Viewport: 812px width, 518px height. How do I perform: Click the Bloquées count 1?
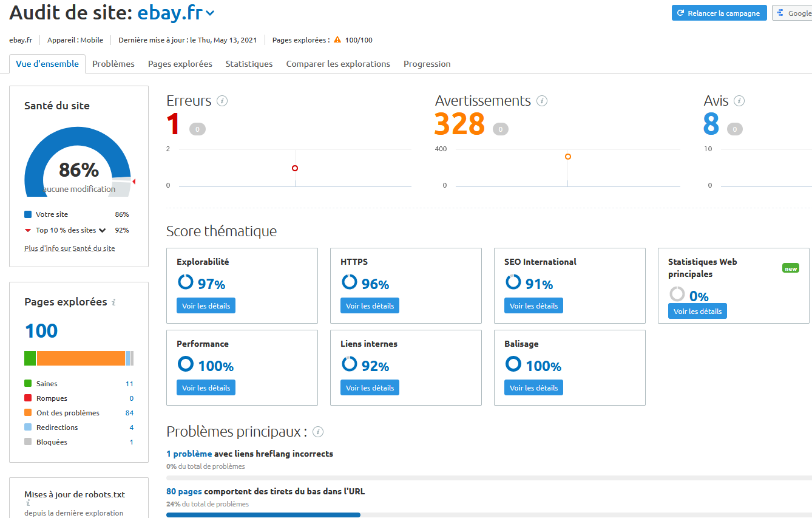pos(131,442)
